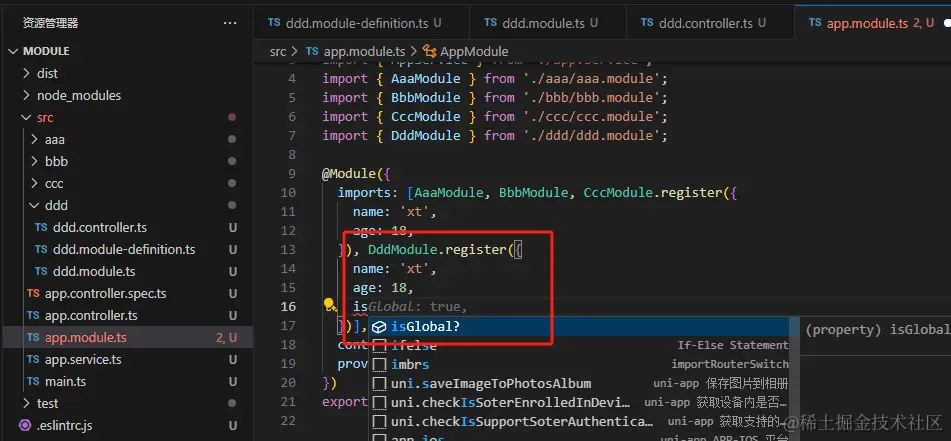
Task: Click the AppModule class icon in breadcrumb
Action: 429,52
